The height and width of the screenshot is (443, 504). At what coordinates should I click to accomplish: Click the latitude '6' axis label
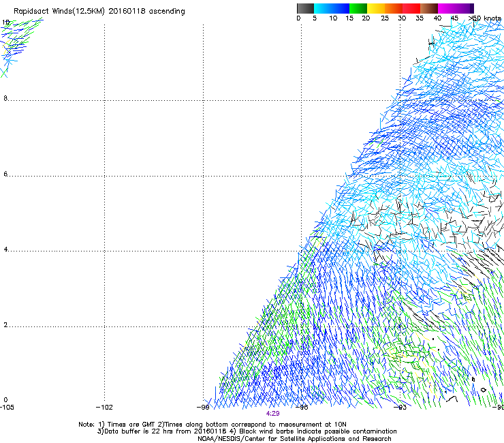pyautogui.click(x=5, y=174)
